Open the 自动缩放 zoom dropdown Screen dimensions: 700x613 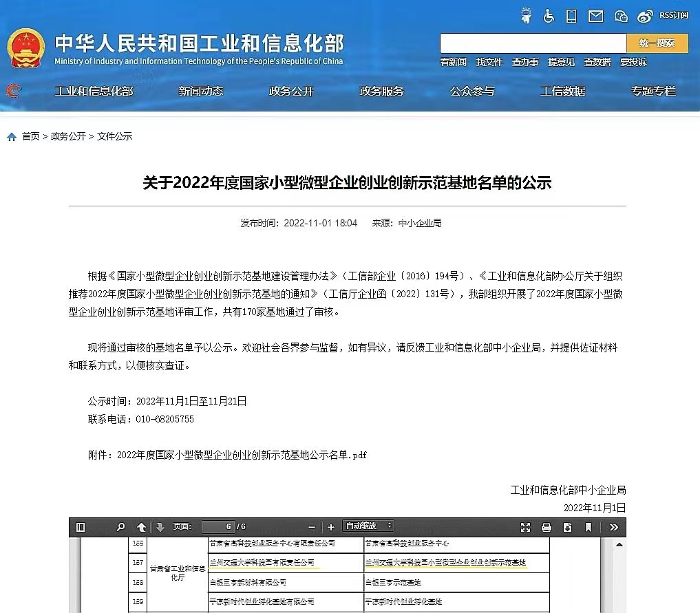click(x=368, y=527)
